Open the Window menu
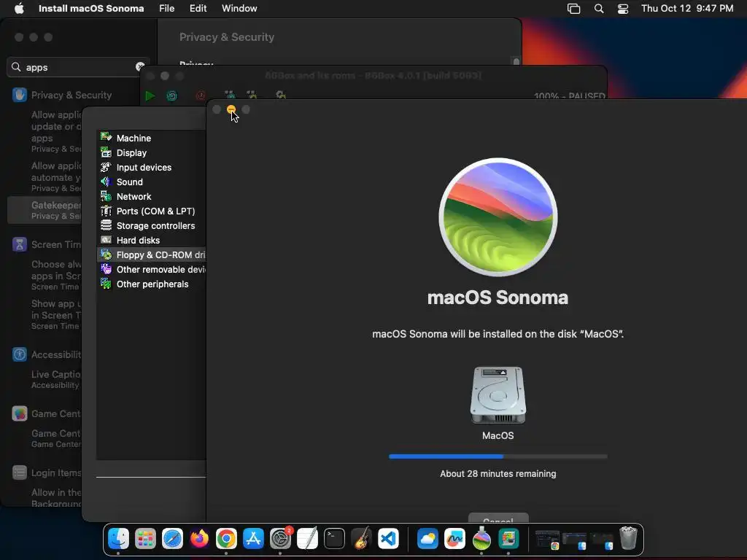 [239, 9]
